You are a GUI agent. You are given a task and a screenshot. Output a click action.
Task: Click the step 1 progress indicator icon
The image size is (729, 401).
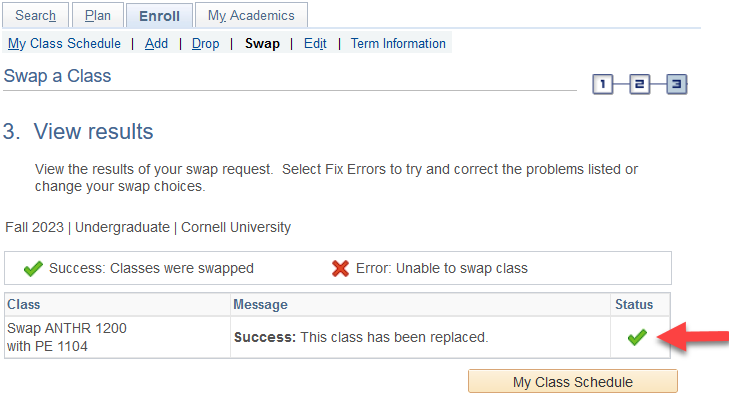(603, 85)
